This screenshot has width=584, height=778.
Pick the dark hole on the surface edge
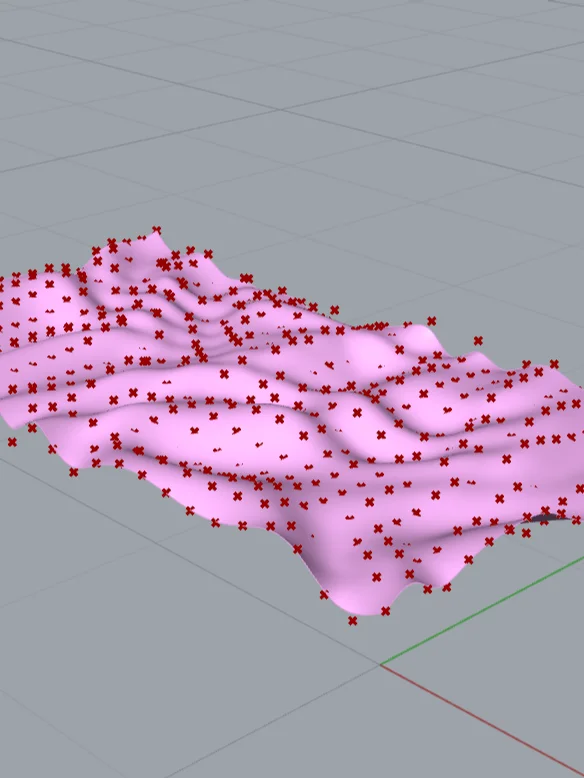pyautogui.click(x=545, y=519)
